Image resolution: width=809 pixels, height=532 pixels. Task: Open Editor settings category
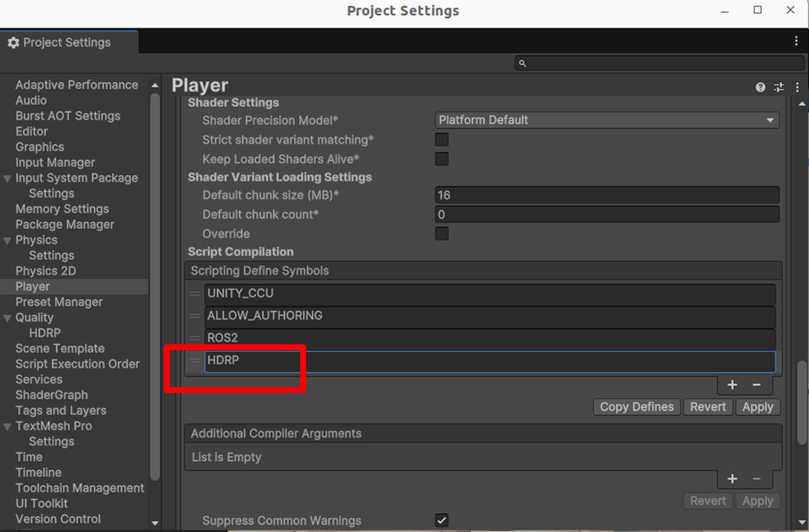coord(32,131)
